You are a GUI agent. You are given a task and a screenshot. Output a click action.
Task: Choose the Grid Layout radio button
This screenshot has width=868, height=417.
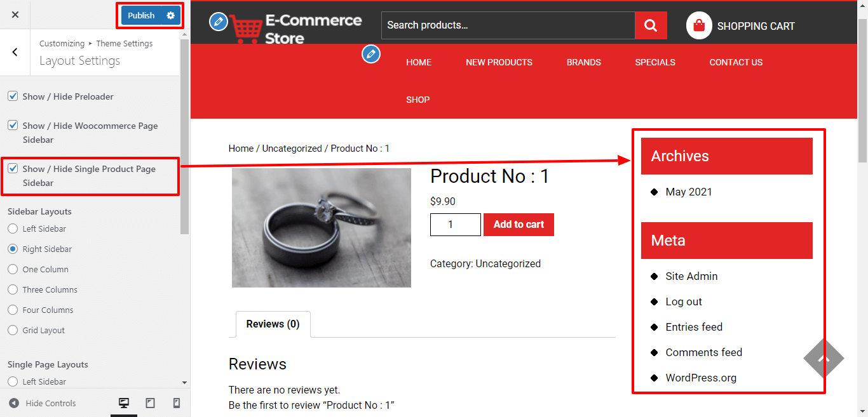tap(13, 330)
